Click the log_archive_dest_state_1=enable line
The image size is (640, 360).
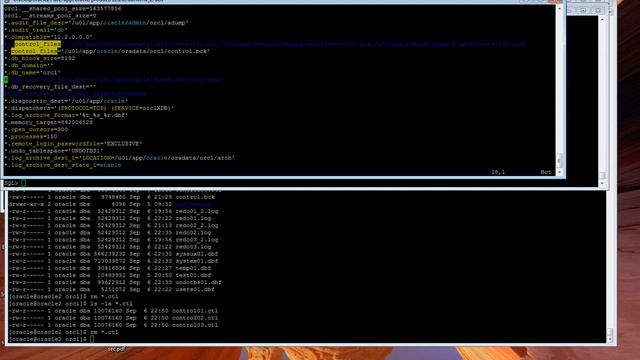coord(63,165)
